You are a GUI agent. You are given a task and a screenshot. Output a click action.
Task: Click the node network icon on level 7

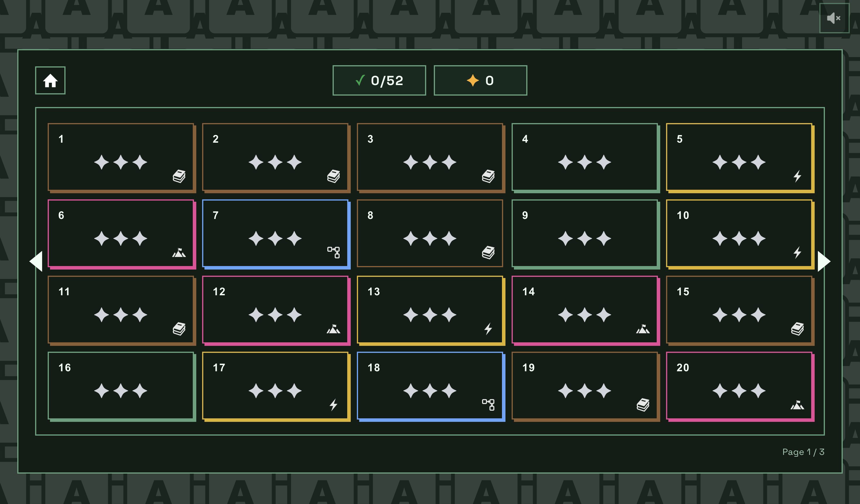tap(333, 253)
